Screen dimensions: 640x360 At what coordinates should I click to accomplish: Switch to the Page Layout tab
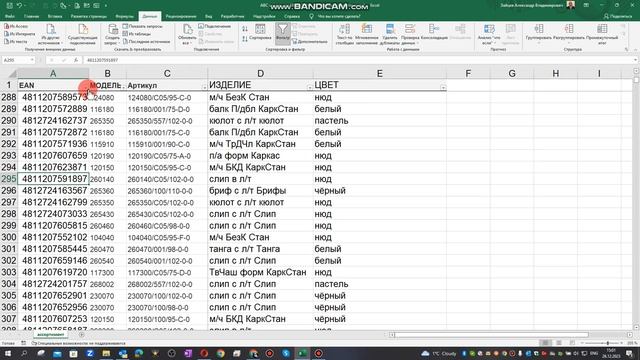pos(89,16)
